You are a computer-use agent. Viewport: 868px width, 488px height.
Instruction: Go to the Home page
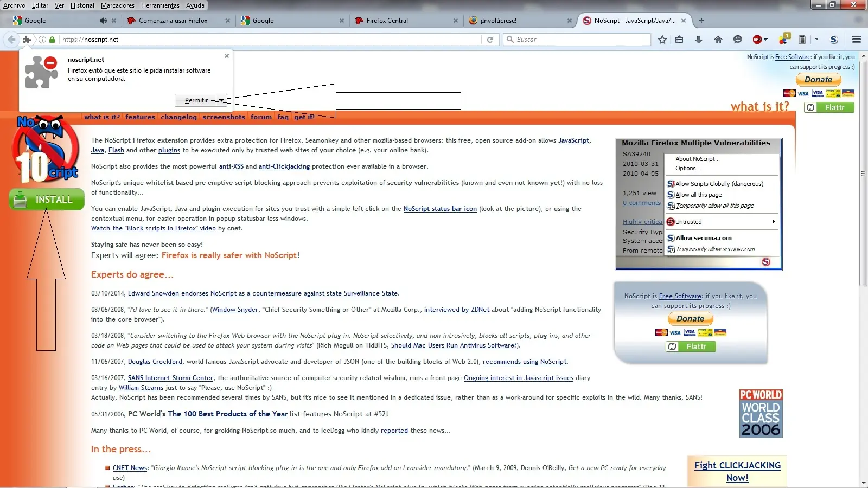tap(718, 40)
